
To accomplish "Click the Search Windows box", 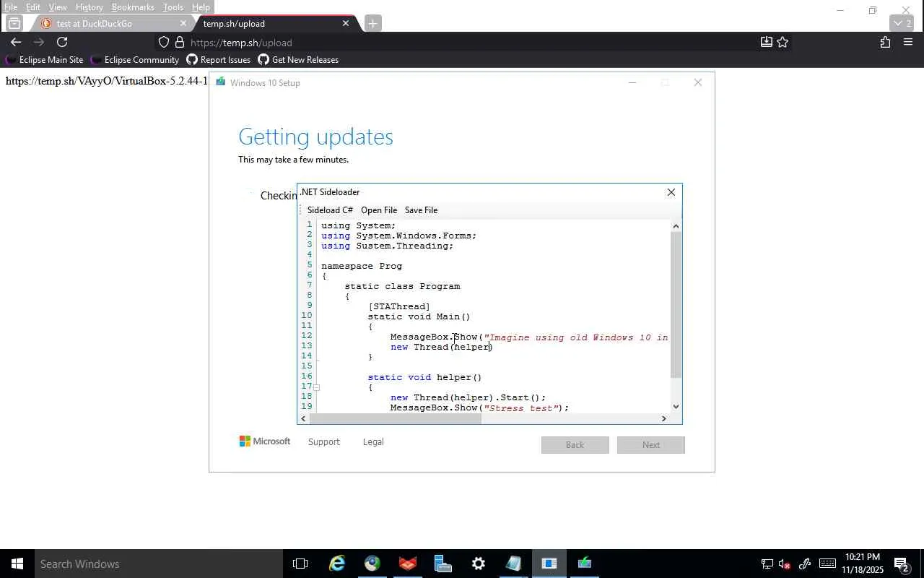I will point(157,564).
